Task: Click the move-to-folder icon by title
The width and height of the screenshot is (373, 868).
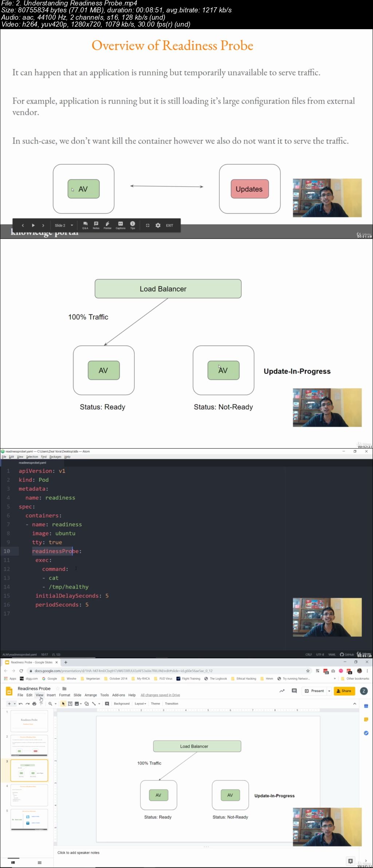Action: 64,689
